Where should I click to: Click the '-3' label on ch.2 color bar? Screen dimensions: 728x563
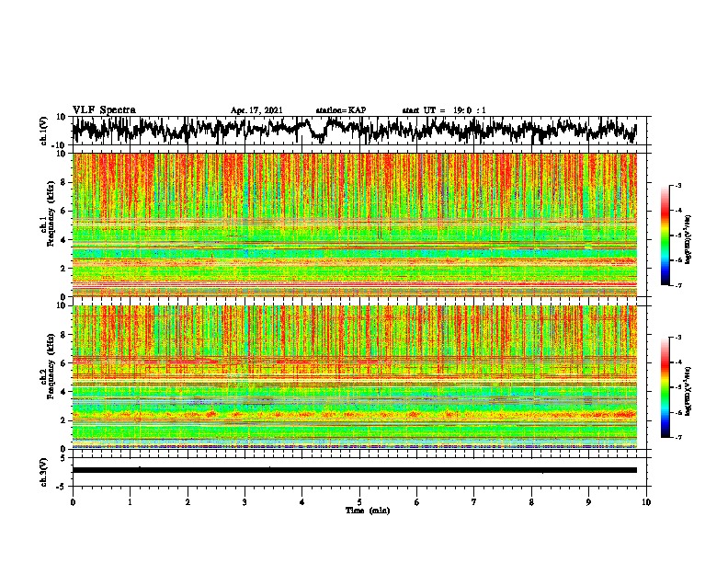(x=677, y=338)
